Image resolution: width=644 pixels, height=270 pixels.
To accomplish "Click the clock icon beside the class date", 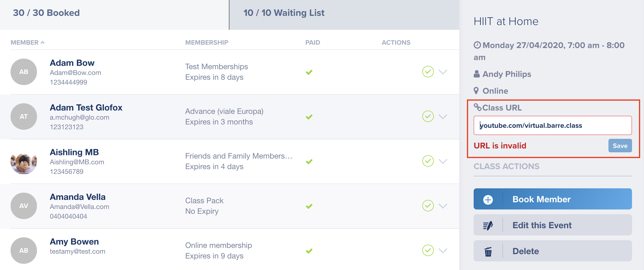I will (477, 45).
